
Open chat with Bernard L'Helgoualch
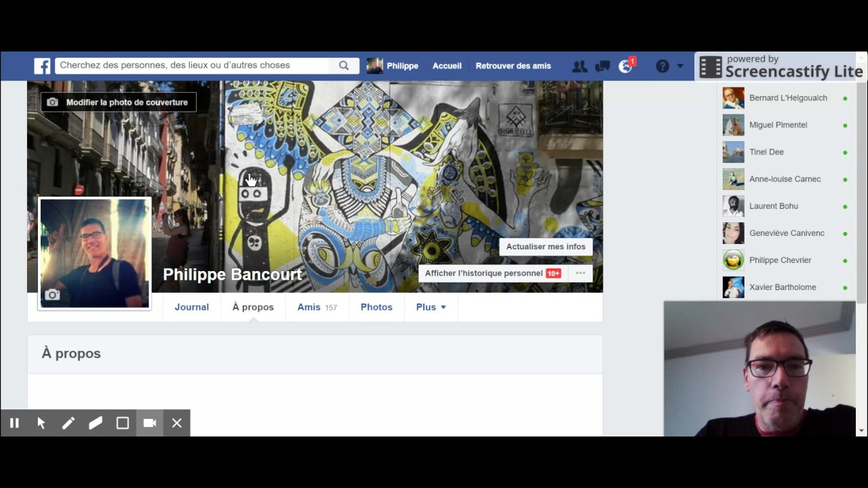tap(785, 98)
